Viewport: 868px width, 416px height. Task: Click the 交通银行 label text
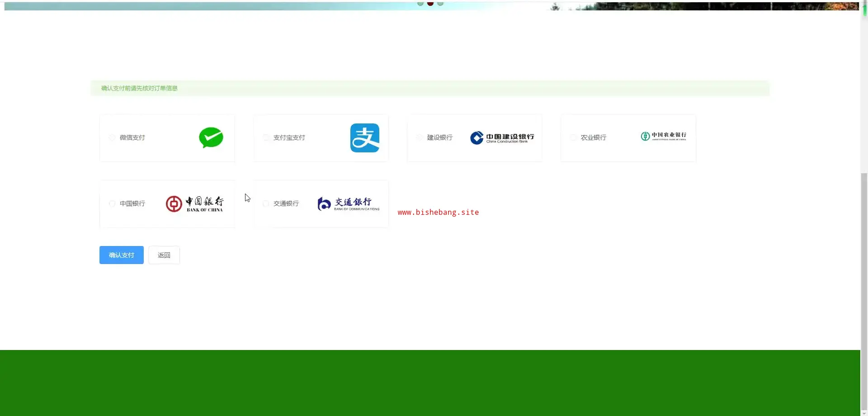click(x=286, y=203)
